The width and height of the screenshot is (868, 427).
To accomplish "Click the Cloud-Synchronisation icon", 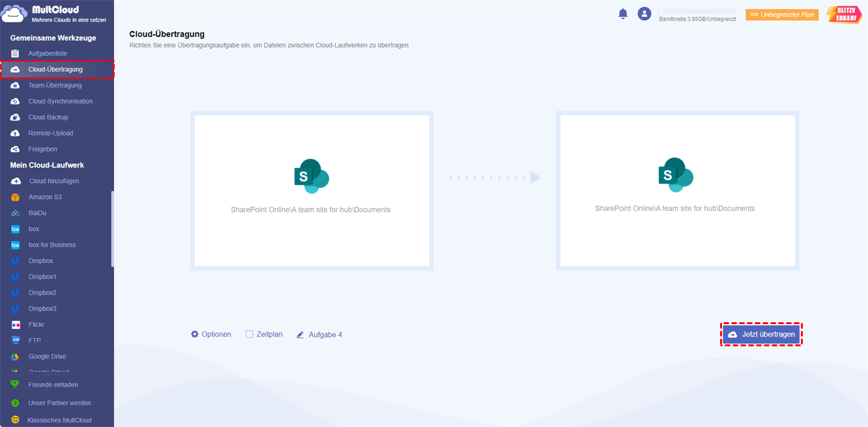I will 15,102.
